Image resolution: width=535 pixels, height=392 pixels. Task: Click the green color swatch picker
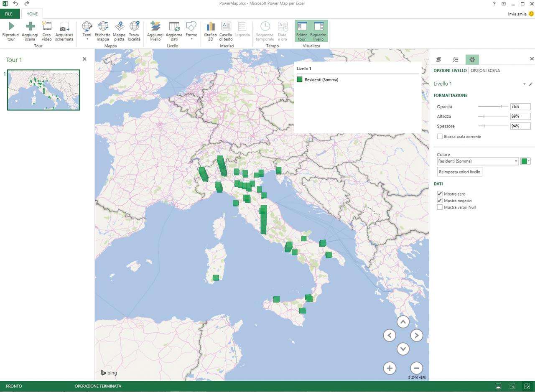[x=524, y=161]
